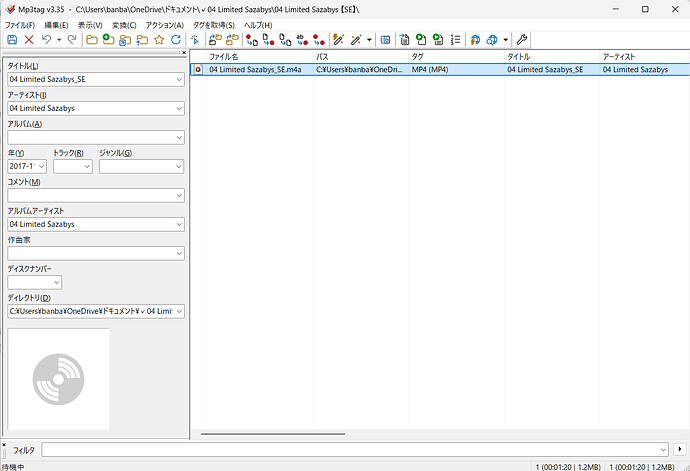Click the filter apply arrow button
This screenshot has height=471, width=690.
(680, 449)
